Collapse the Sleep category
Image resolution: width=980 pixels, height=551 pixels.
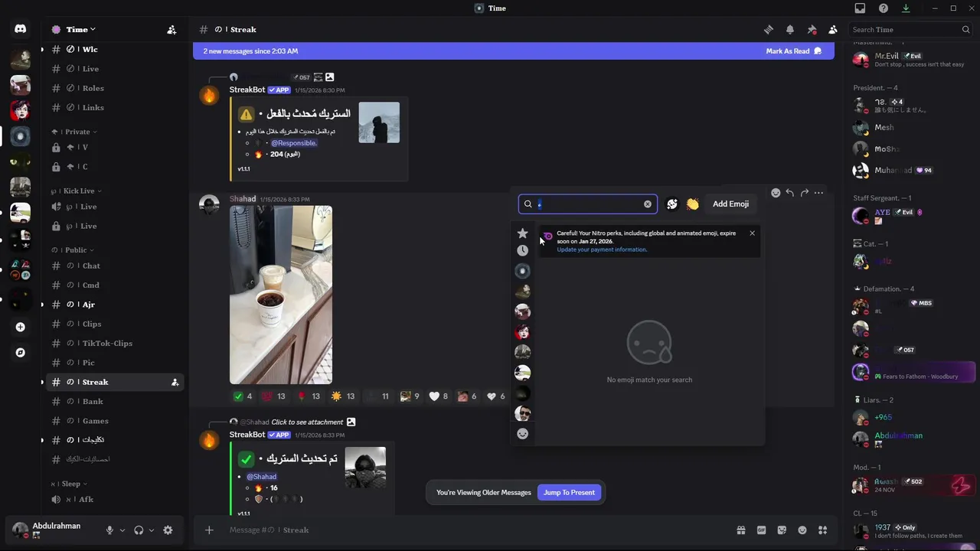69,484
